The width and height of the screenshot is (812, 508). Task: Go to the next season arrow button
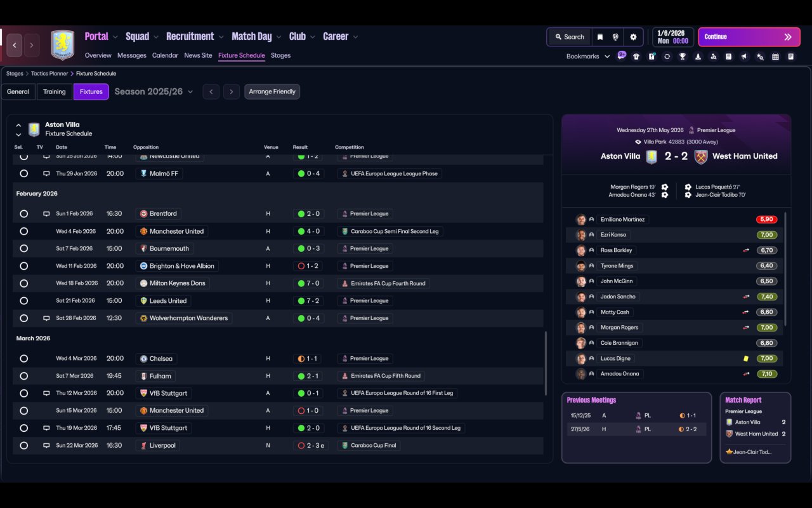point(232,91)
